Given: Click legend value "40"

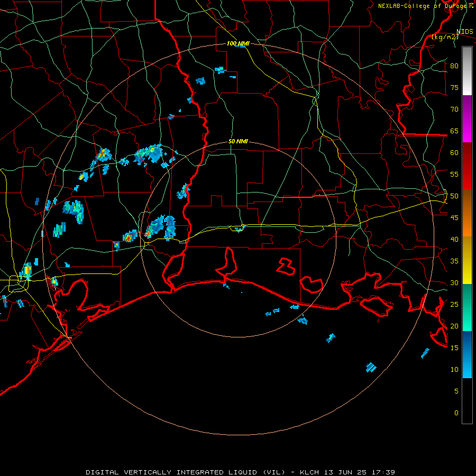Looking at the screenshot, I should click(454, 240).
